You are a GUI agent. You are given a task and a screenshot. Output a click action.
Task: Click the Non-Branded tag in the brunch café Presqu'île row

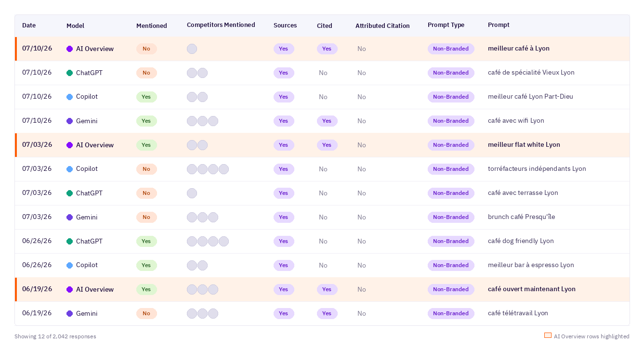tap(451, 217)
